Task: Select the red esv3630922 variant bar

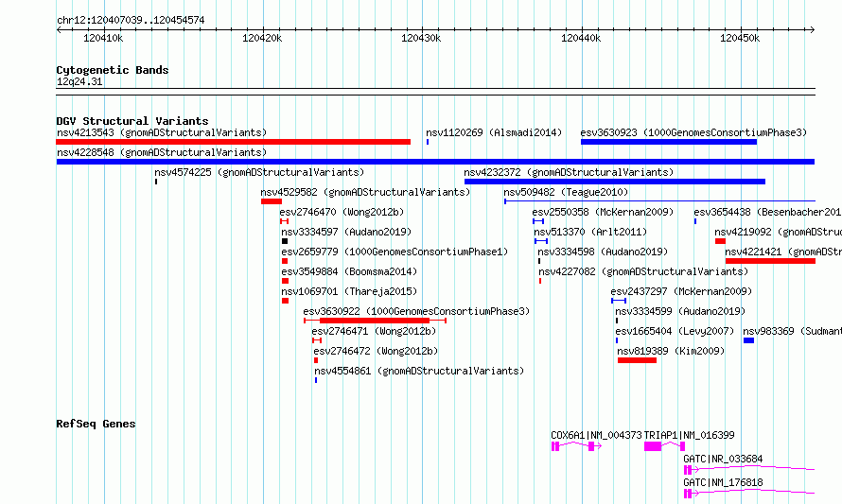Action: click(x=375, y=321)
